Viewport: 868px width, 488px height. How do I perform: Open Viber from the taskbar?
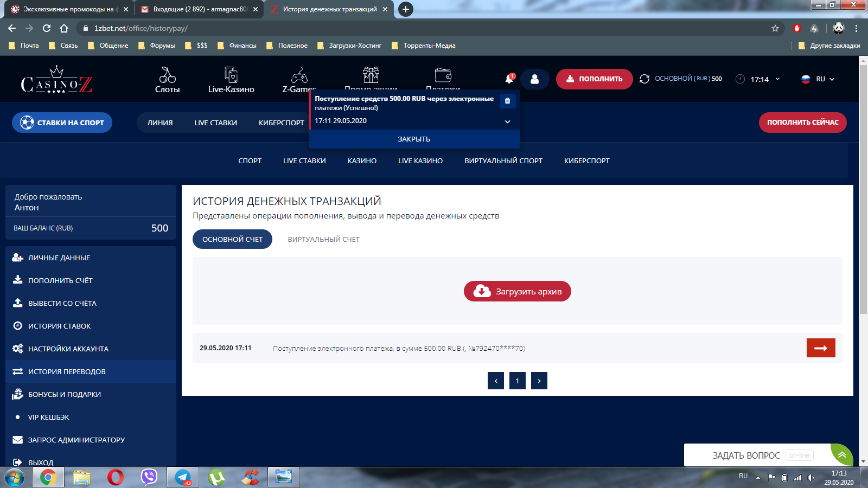point(149,477)
